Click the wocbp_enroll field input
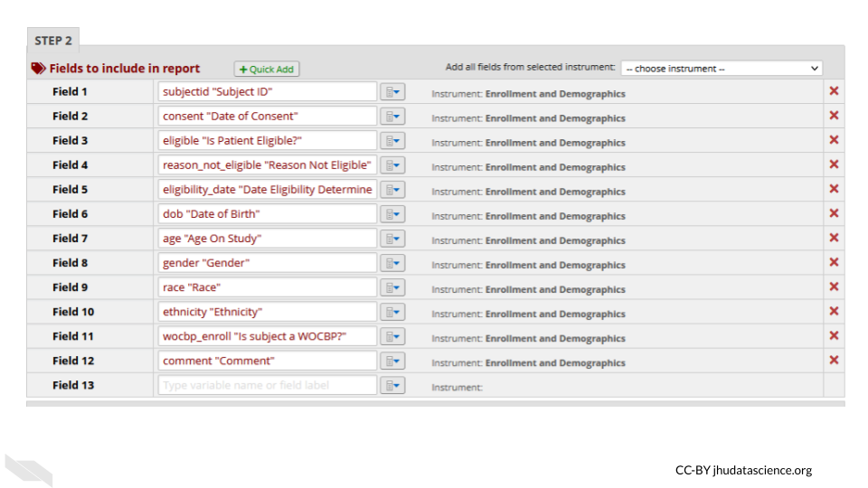 [267, 336]
